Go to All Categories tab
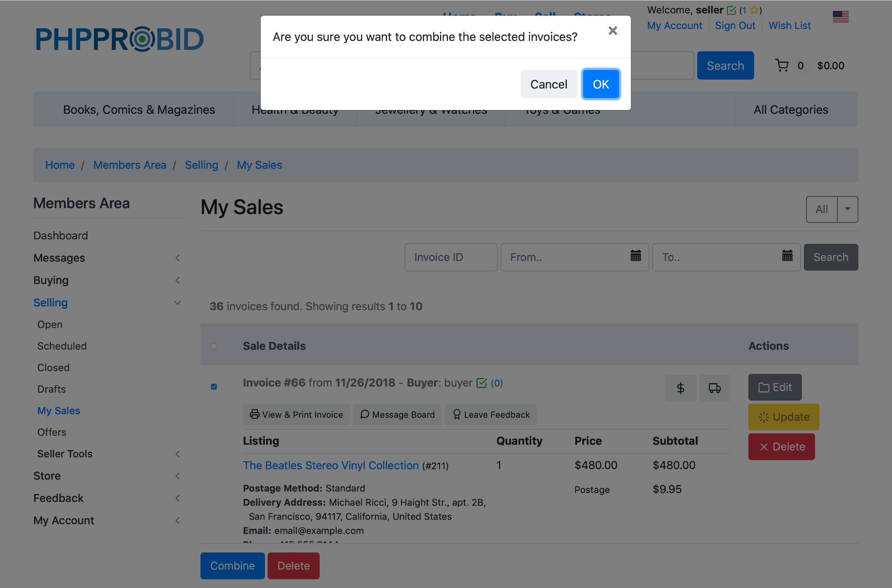This screenshot has width=892, height=588. (791, 110)
